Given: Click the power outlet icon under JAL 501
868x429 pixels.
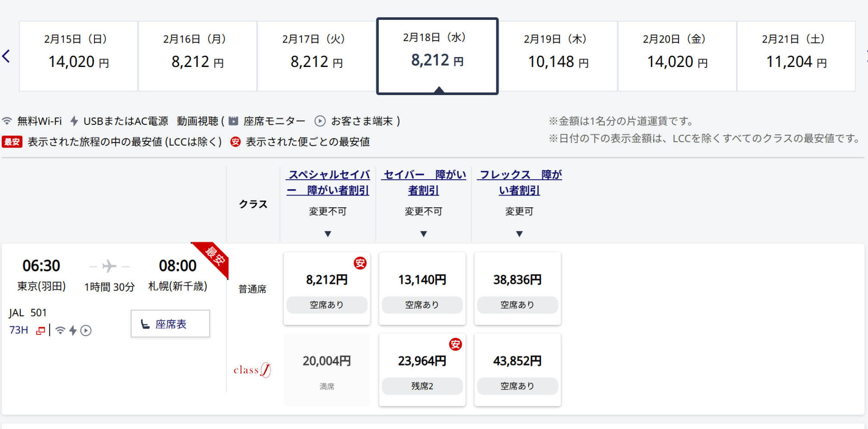Looking at the screenshot, I should coord(73,331).
